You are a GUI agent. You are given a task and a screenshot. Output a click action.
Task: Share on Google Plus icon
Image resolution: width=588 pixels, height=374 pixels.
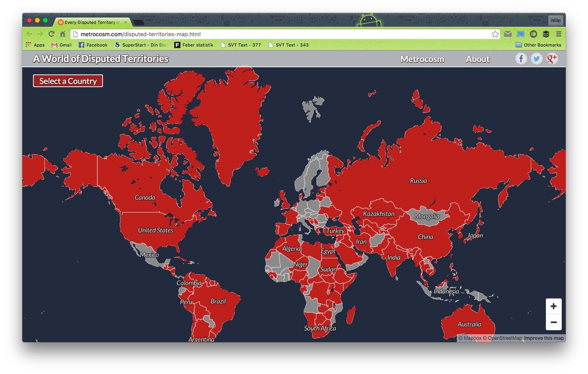pyautogui.click(x=552, y=58)
